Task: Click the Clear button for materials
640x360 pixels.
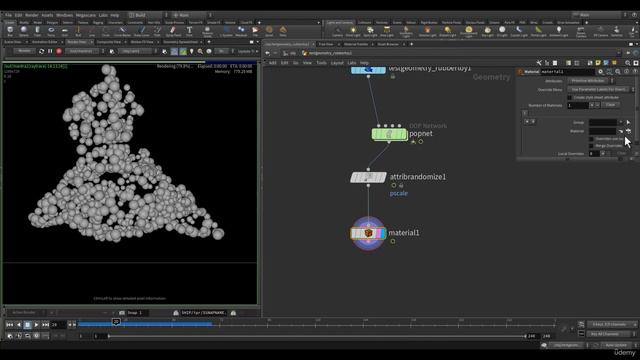Action: (x=610, y=105)
